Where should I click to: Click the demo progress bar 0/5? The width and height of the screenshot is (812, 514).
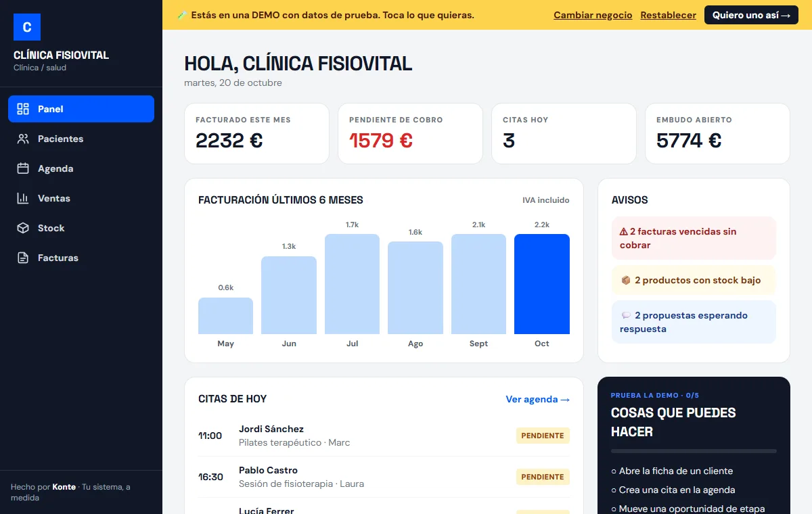pyautogui.click(x=694, y=451)
